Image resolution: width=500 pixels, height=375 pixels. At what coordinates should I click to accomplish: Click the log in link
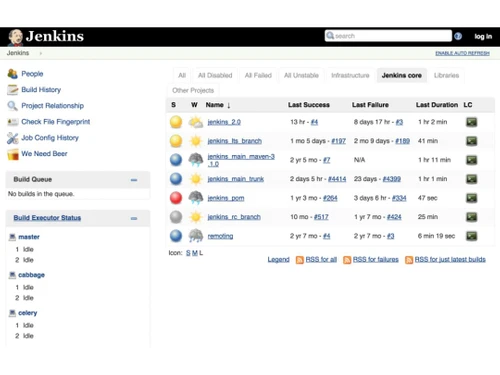[483, 36]
